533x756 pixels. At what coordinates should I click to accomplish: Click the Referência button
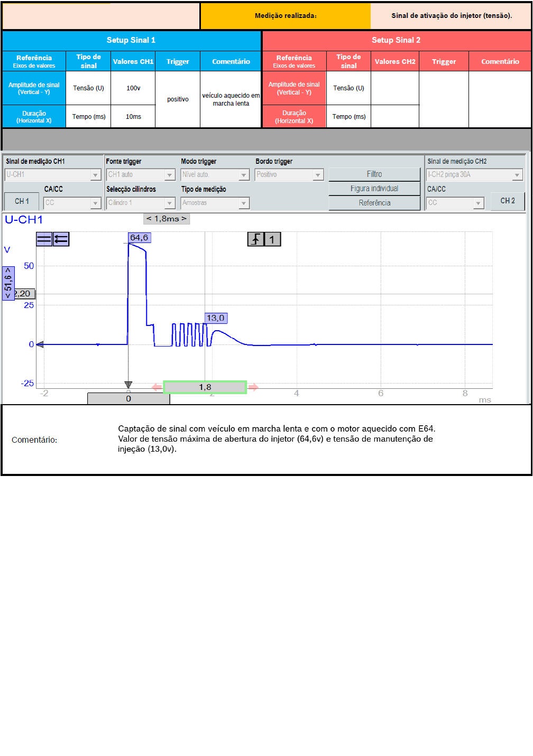[374, 203]
